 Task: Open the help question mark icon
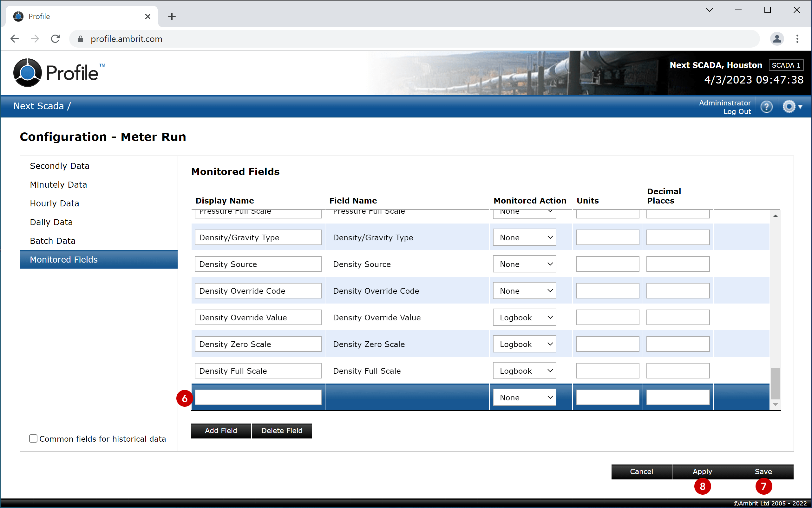[766, 107]
